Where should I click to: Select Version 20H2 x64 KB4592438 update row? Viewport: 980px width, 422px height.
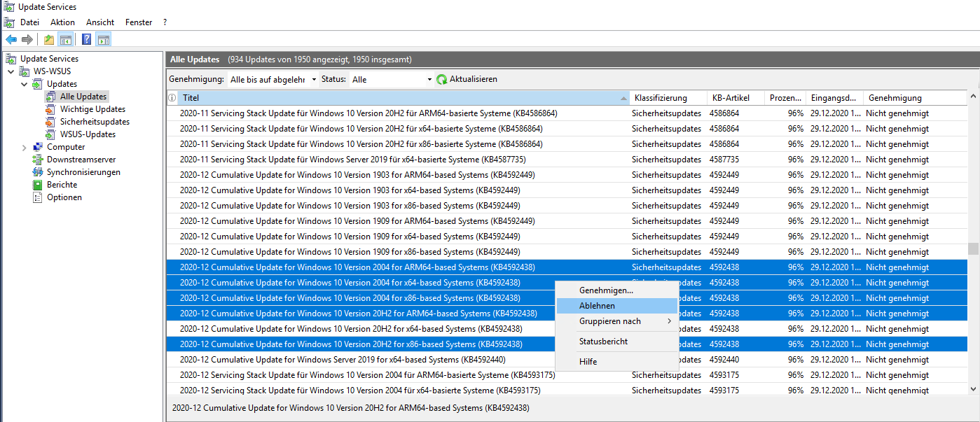point(567,329)
